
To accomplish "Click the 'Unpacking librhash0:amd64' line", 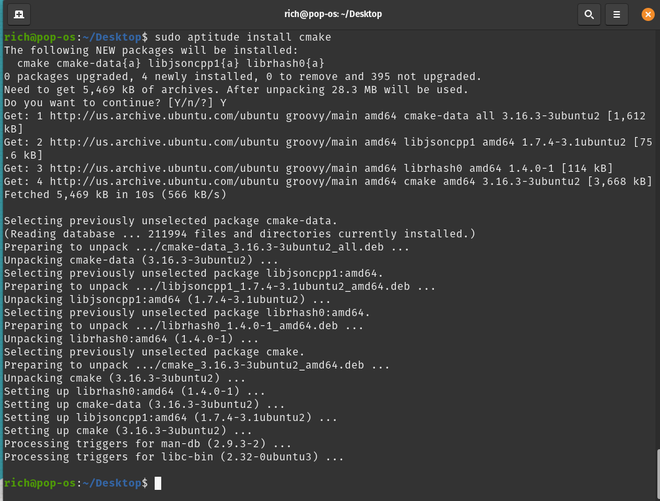I will coord(131,338).
